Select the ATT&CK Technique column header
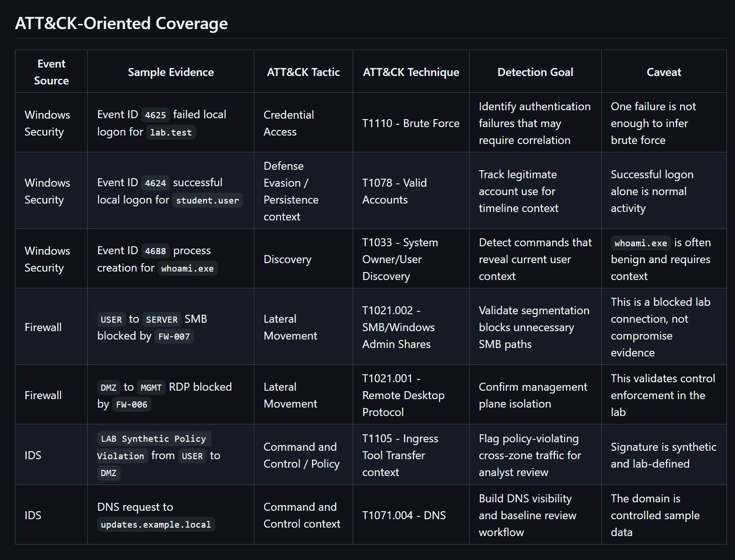735x560 pixels. (x=411, y=72)
